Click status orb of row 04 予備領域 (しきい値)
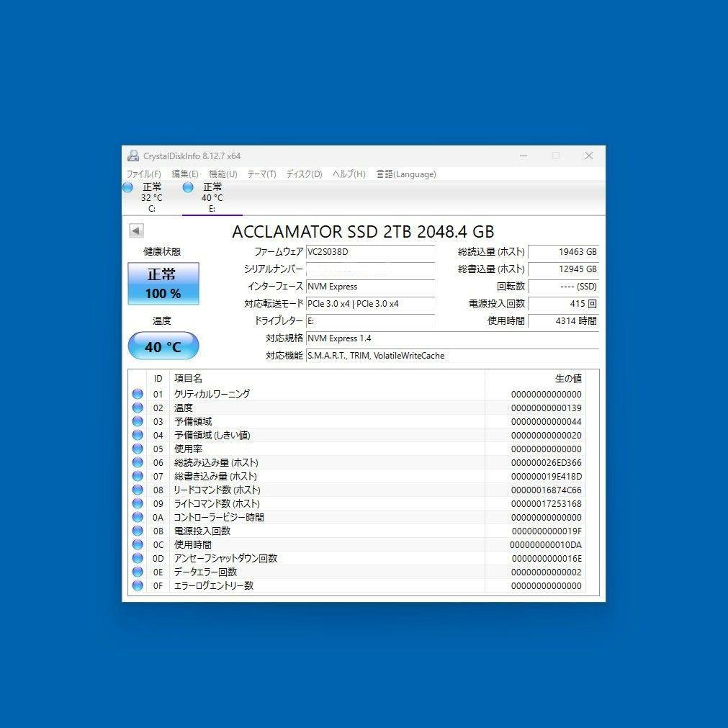 coord(138,435)
